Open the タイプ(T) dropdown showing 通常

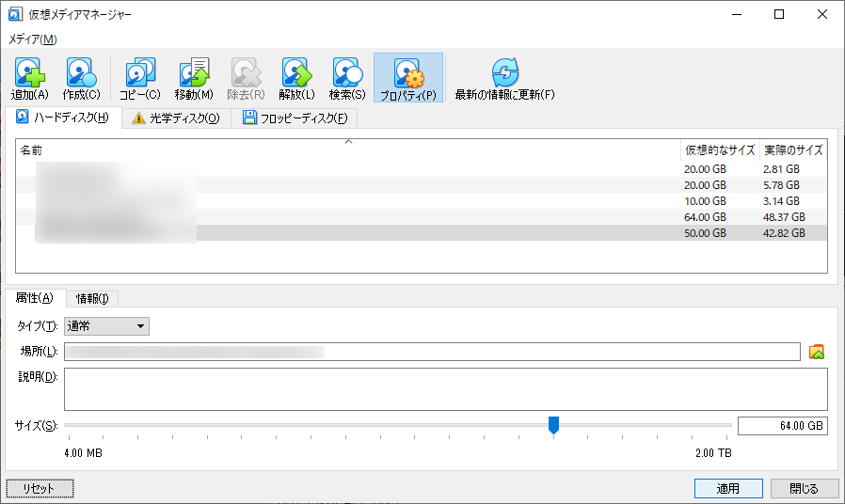click(106, 326)
